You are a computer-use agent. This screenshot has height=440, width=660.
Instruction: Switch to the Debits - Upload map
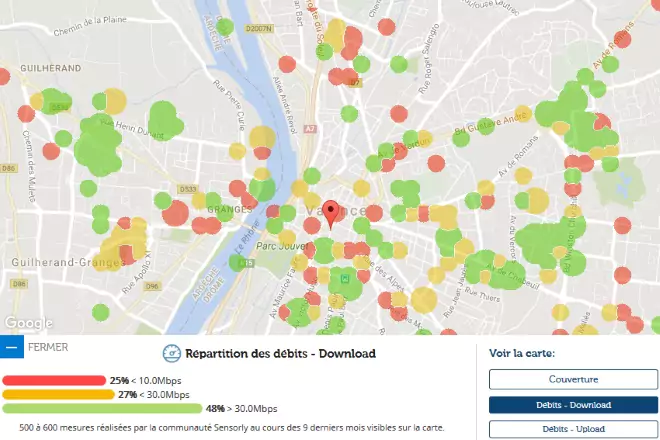coord(573,429)
